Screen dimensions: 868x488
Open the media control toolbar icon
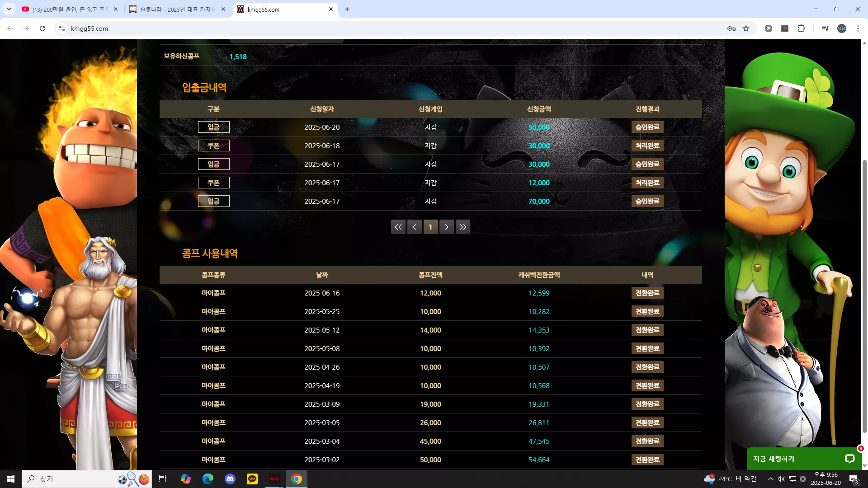(x=826, y=28)
